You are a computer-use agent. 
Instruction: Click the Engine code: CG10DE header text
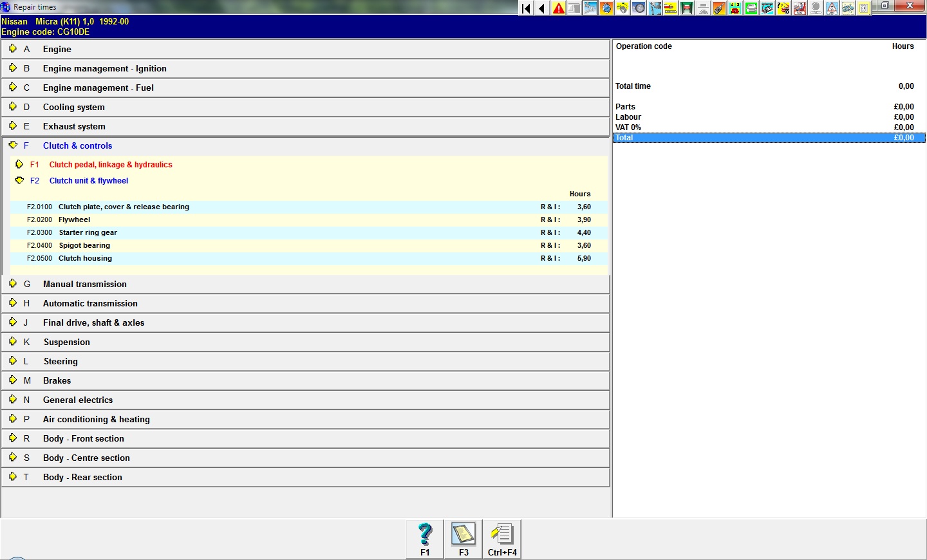pos(46,32)
